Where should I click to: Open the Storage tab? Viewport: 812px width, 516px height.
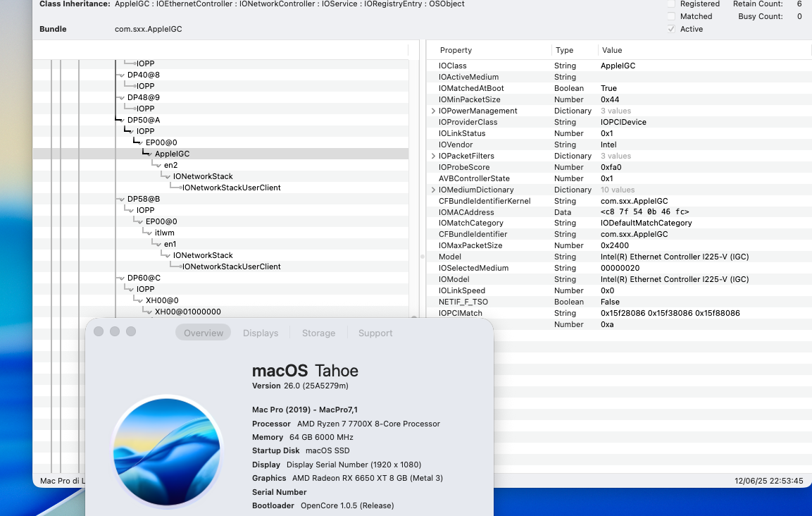pyautogui.click(x=318, y=333)
